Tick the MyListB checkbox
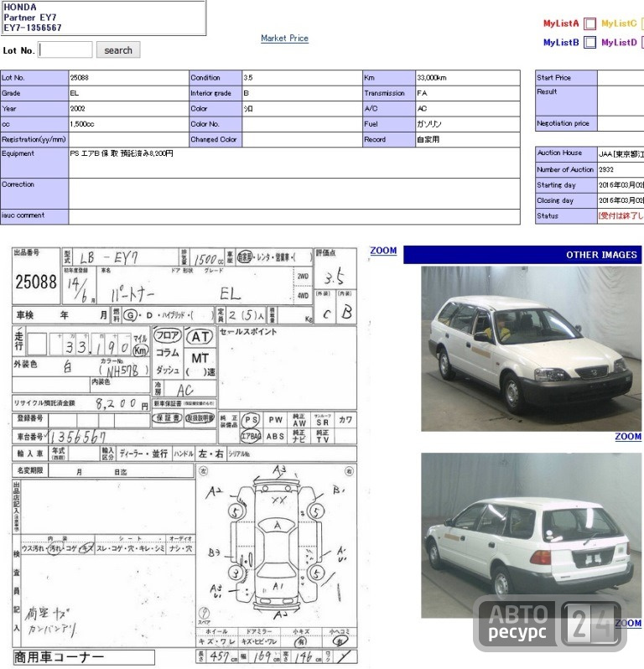The width and height of the screenshot is (644, 669). point(589,42)
